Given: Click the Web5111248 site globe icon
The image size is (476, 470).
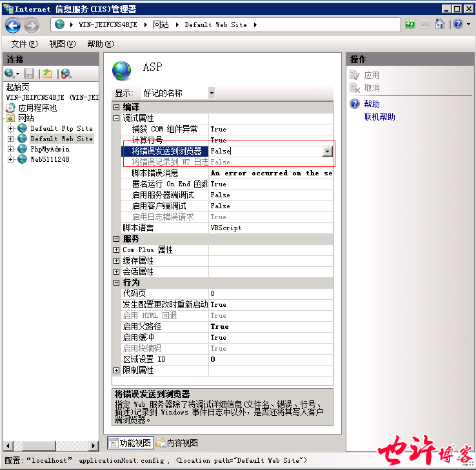Looking at the screenshot, I should pos(22,159).
